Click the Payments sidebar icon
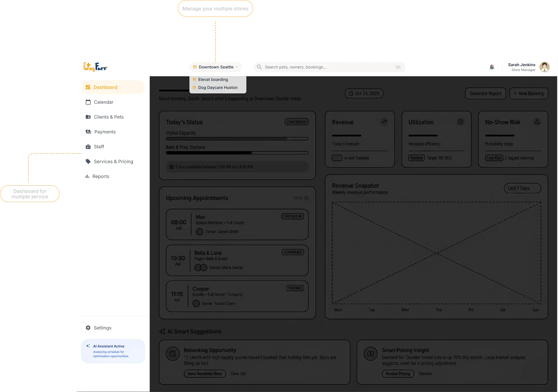Viewport: 558px width, 392px height. [88, 132]
